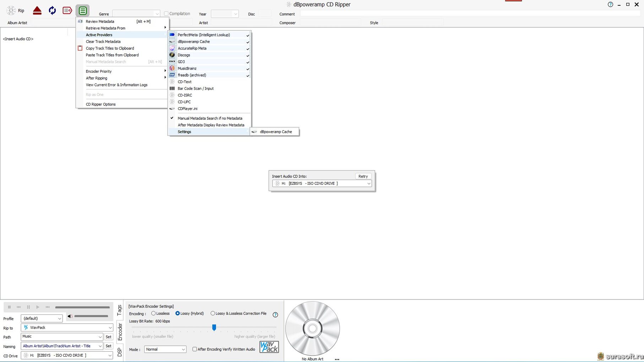Select Lossy (Hybrid) encoding
The image size is (644, 362).
tap(178, 313)
